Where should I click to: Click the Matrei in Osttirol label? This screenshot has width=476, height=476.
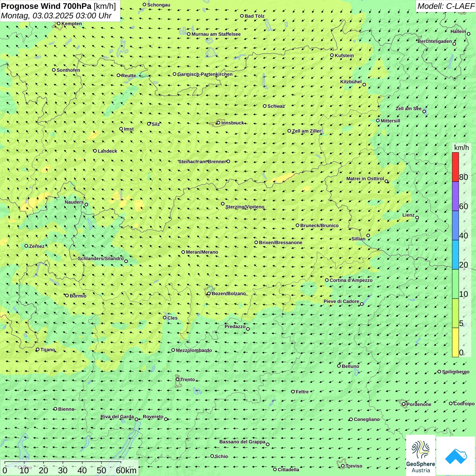[x=365, y=178]
